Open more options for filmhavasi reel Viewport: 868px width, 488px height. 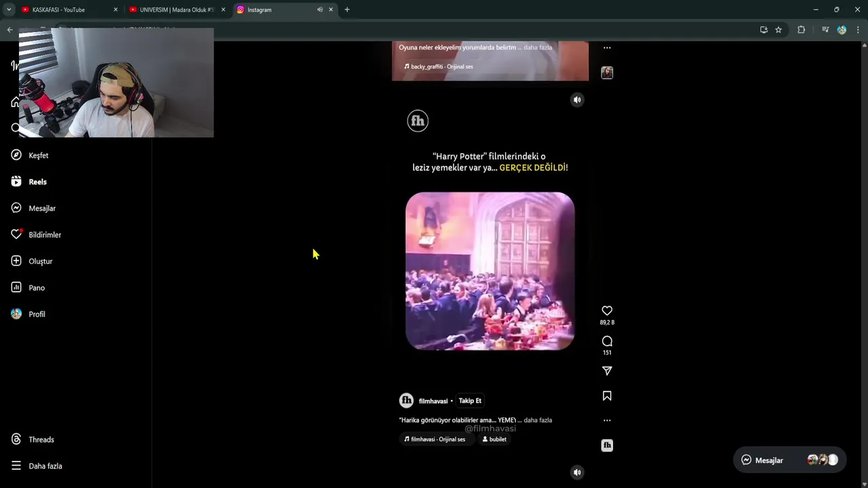point(607,420)
